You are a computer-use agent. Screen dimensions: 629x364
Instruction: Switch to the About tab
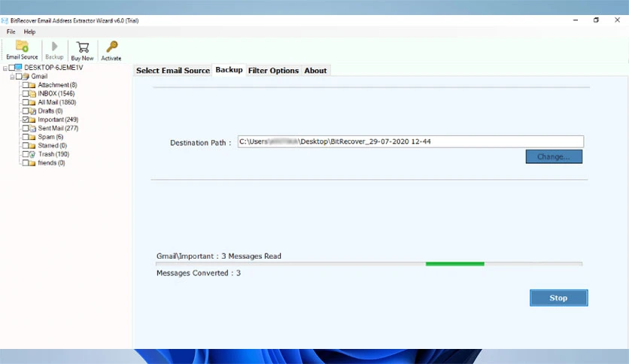[315, 71]
